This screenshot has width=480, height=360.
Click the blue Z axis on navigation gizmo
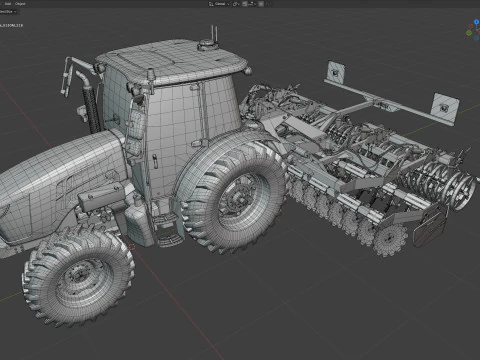click(x=476, y=22)
